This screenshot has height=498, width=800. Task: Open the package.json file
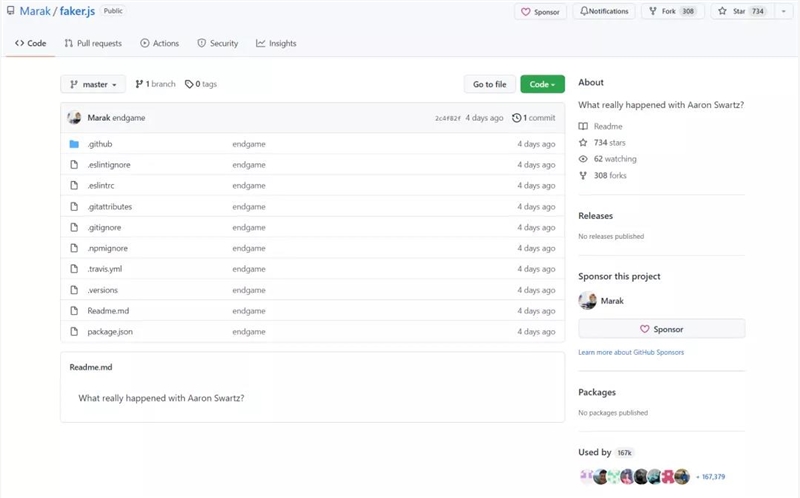[110, 332]
